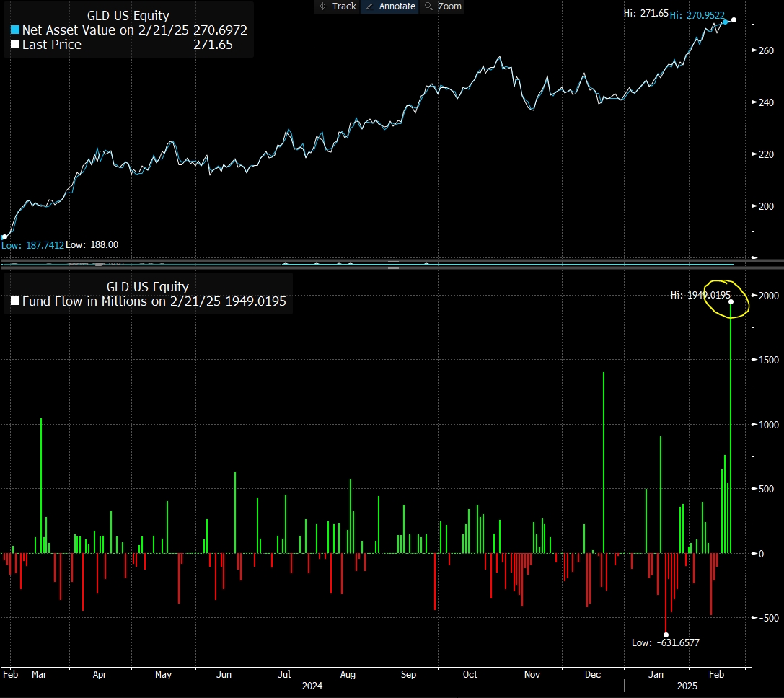Click the May month axis label
The image size is (784, 698).
tap(163, 674)
